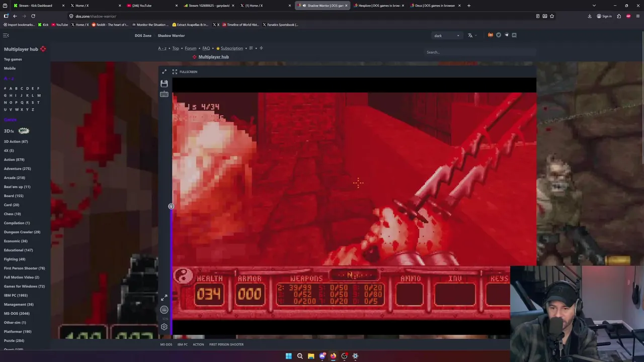Open the Windows Start menu
This screenshot has height=362, width=644.
pos(289,356)
